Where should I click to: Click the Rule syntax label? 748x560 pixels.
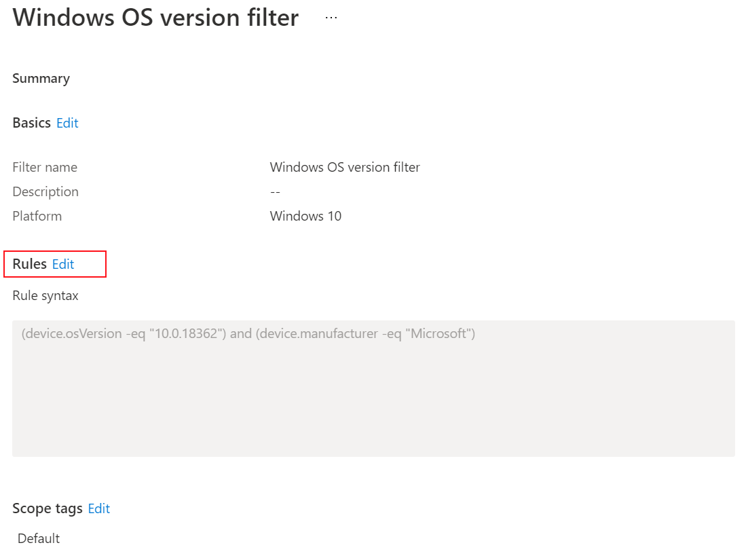(x=45, y=295)
